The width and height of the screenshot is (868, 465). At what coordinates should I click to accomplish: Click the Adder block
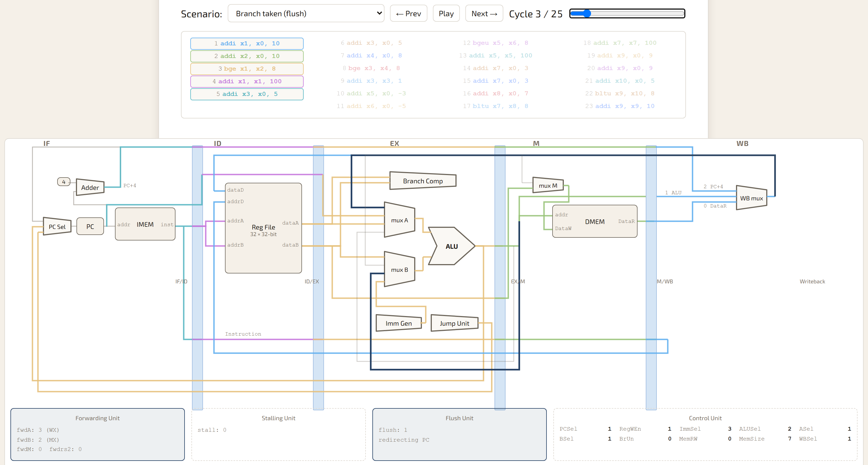(90, 187)
